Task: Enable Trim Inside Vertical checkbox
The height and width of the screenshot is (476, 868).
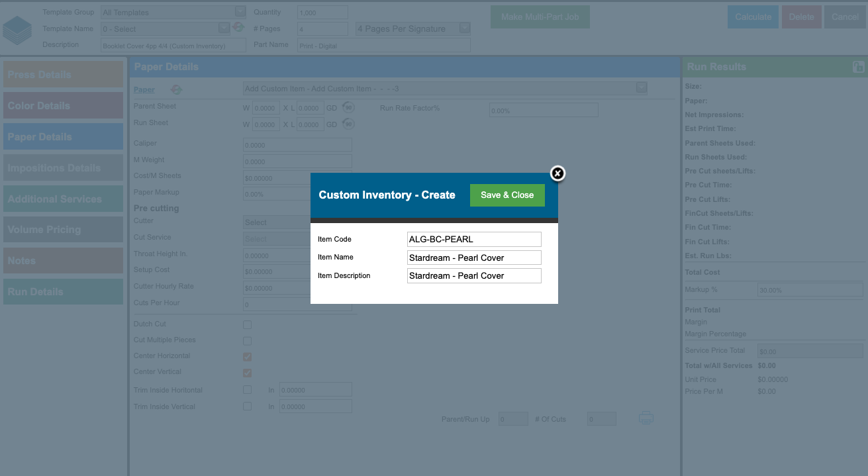Action: pos(247,406)
